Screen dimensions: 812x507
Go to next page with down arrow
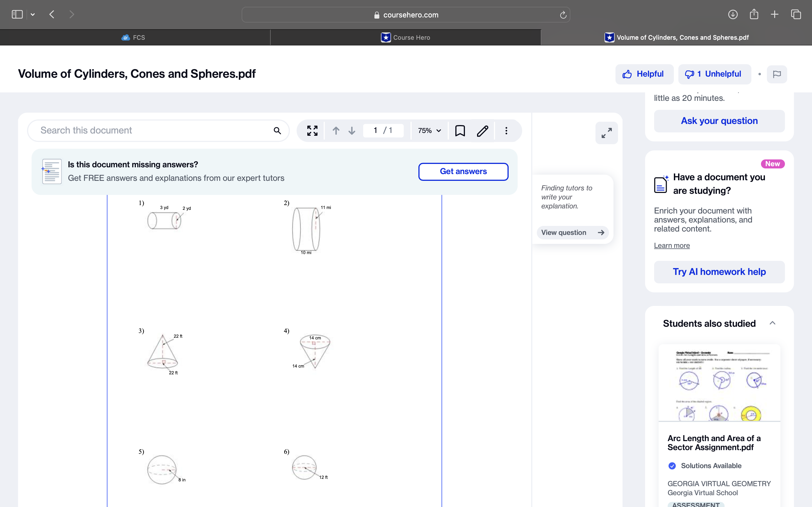pyautogui.click(x=352, y=130)
